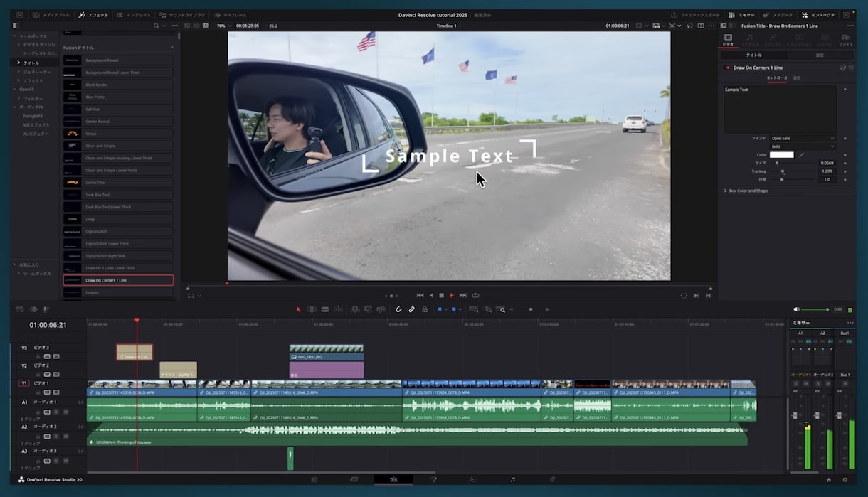Screen dimensions: 868x497
Task: Click the Tracking slider handle in Inspector
Action: tap(783, 171)
